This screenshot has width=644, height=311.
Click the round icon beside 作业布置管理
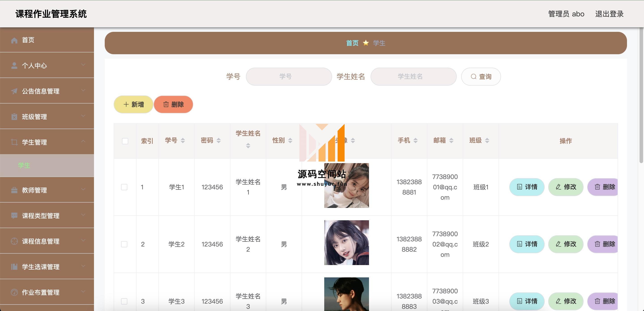(x=14, y=292)
